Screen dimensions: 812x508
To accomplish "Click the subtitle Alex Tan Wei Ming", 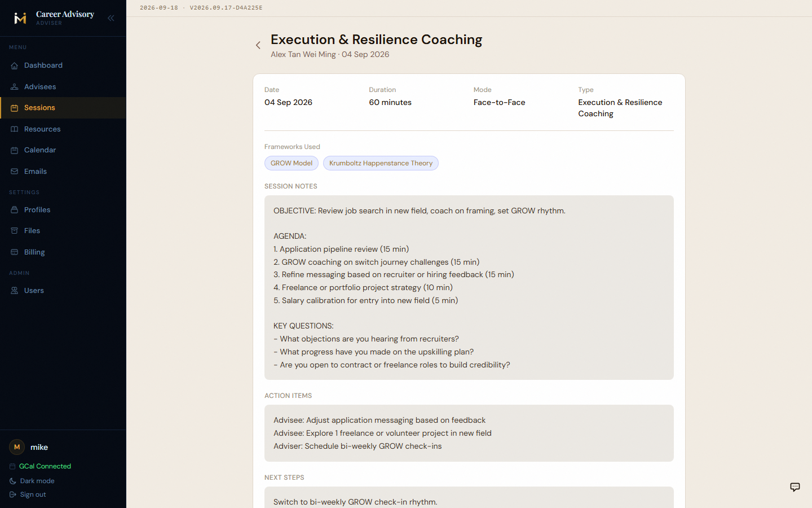I will tap(303, 55).
